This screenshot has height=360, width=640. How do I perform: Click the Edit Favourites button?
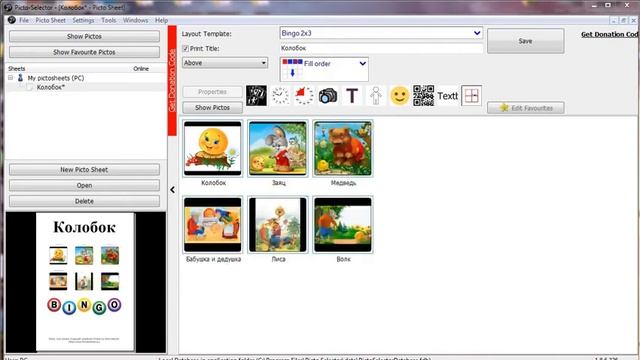[526, 108]
